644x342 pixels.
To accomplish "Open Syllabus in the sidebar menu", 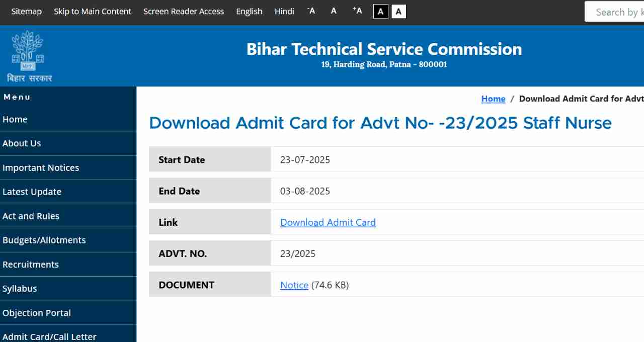I will tap(68, 288).
